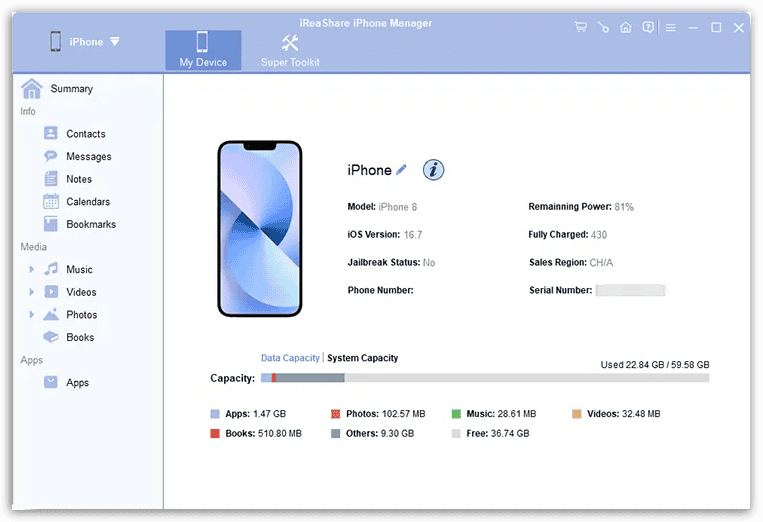Click the 'Free: 36.74 GB' text
763x522 pixels.
coord(498,433)
